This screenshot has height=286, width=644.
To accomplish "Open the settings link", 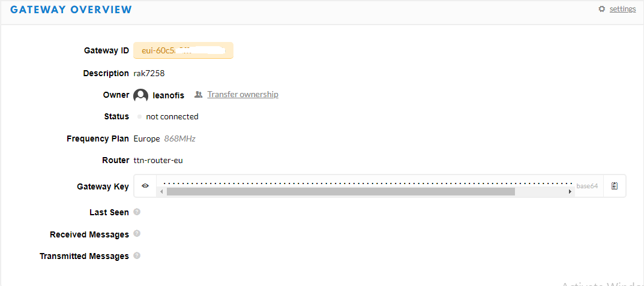I will 622,9.
